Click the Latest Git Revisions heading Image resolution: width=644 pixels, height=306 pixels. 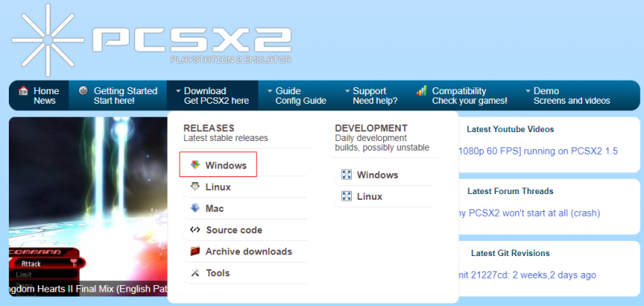coord(510,253)
